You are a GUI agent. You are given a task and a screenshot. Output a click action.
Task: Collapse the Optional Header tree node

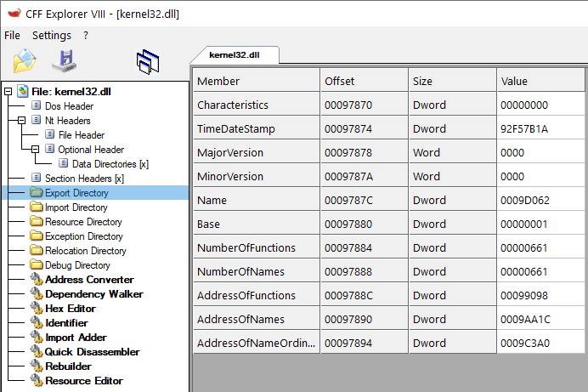pyautogui.click(x=35, y=149)
